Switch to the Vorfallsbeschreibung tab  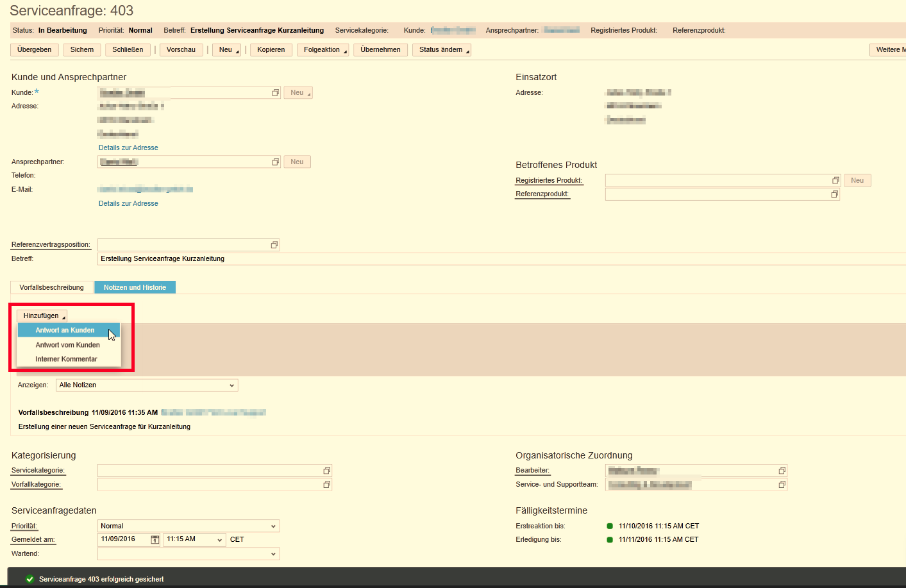51,288
